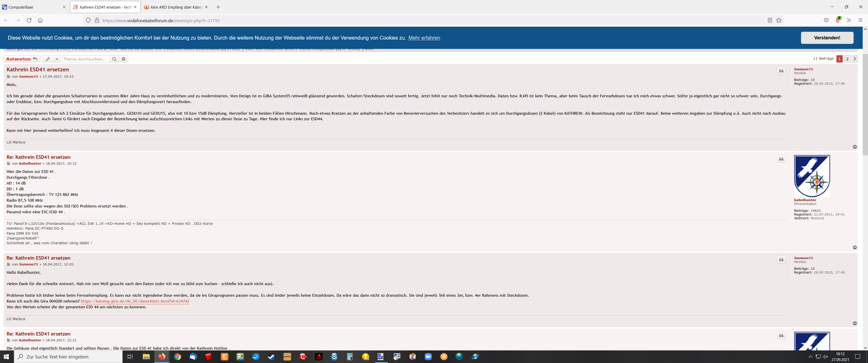Expand hidden extensions overflow chevron
Image resolution: width=868 pixels, height=363 pixels.
pos(849,20)
